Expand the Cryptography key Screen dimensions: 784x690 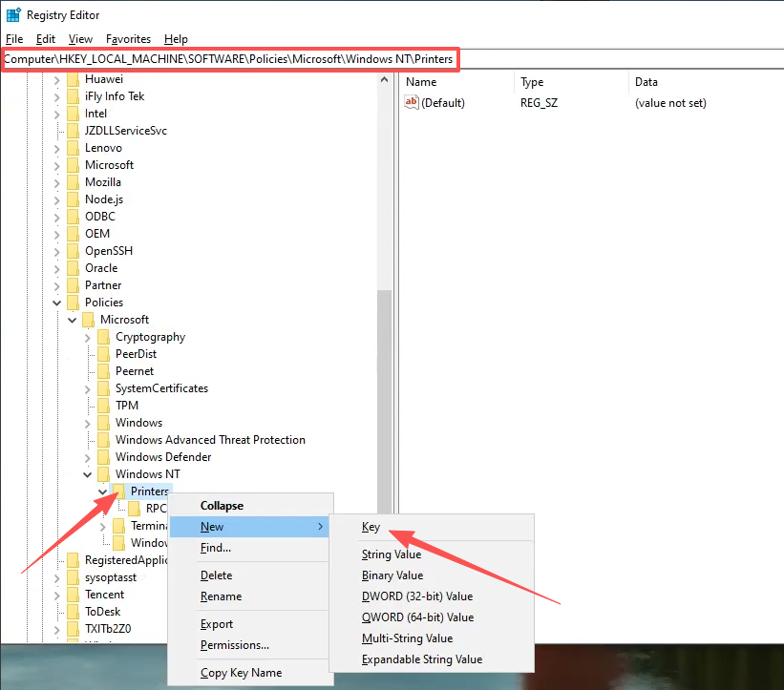coord(88,338)
